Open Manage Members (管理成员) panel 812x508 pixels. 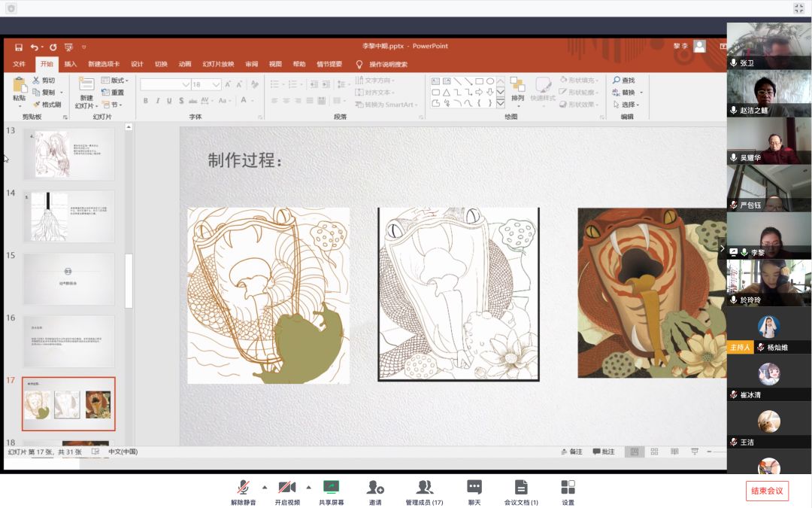coord(424,488)
